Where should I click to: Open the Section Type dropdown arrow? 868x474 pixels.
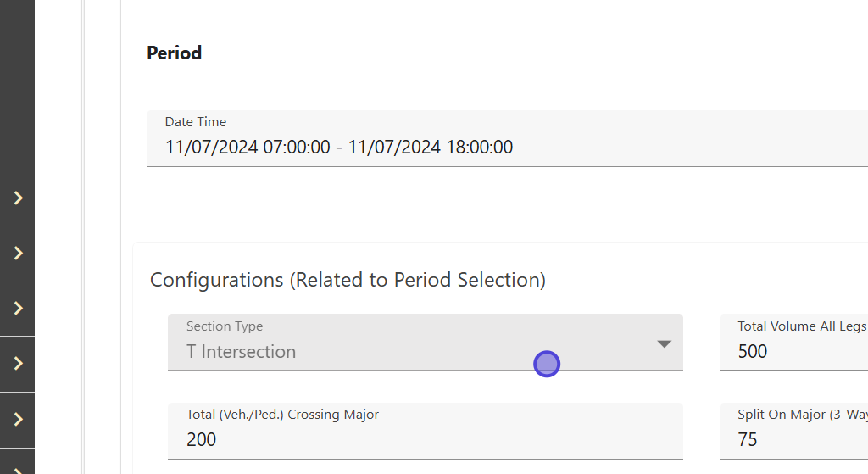pos(664,343)
